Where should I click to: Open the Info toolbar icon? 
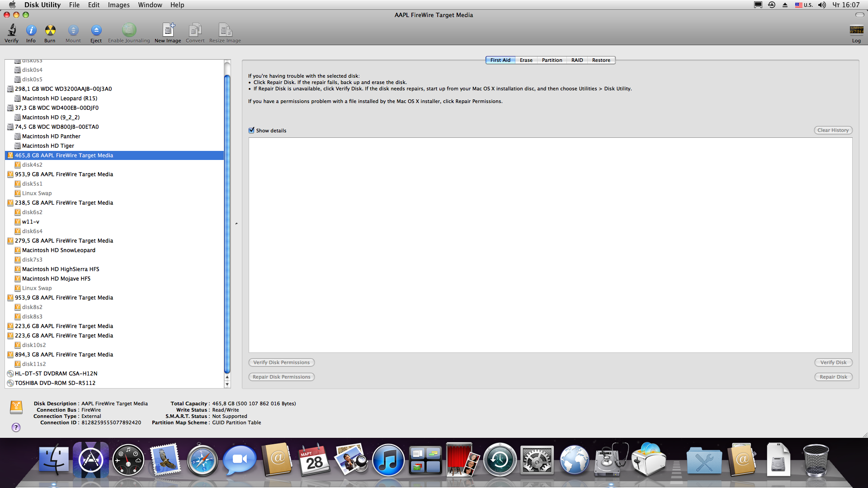coord(31,31)
